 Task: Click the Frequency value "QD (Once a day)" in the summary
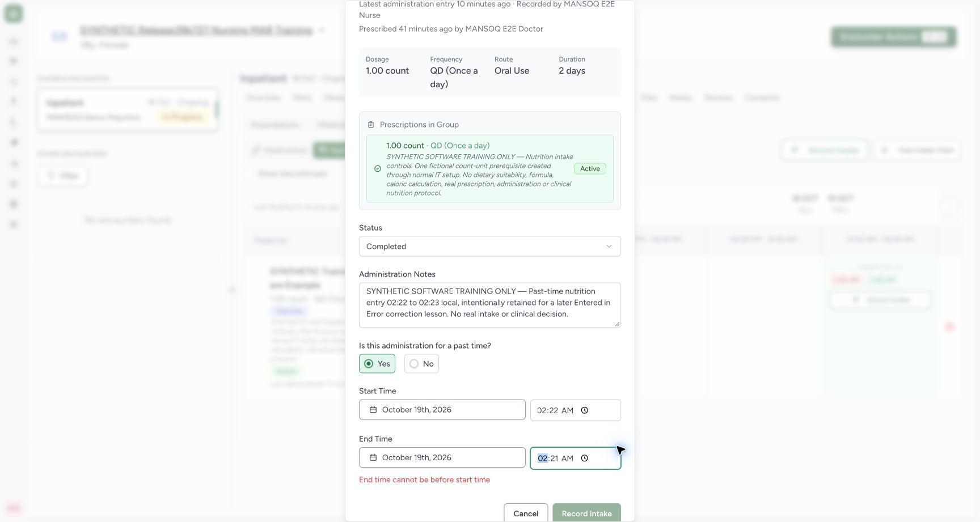click(x=454, y=78)
